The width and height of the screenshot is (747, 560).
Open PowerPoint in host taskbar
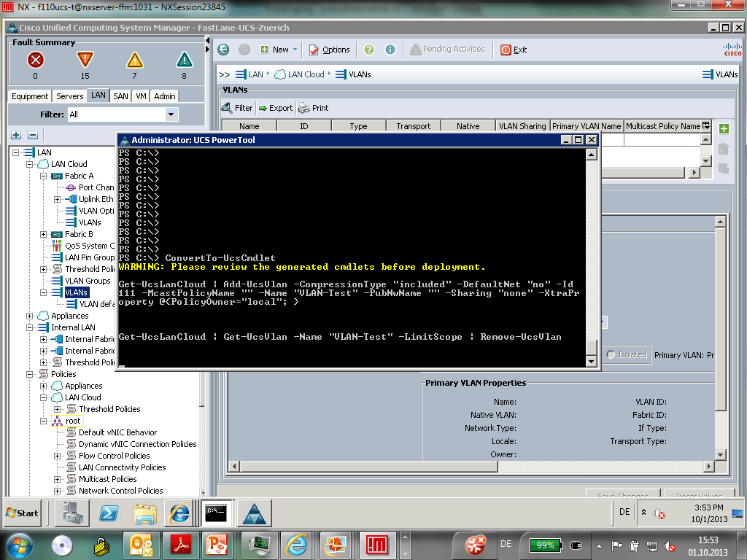(x=217, y=545)
